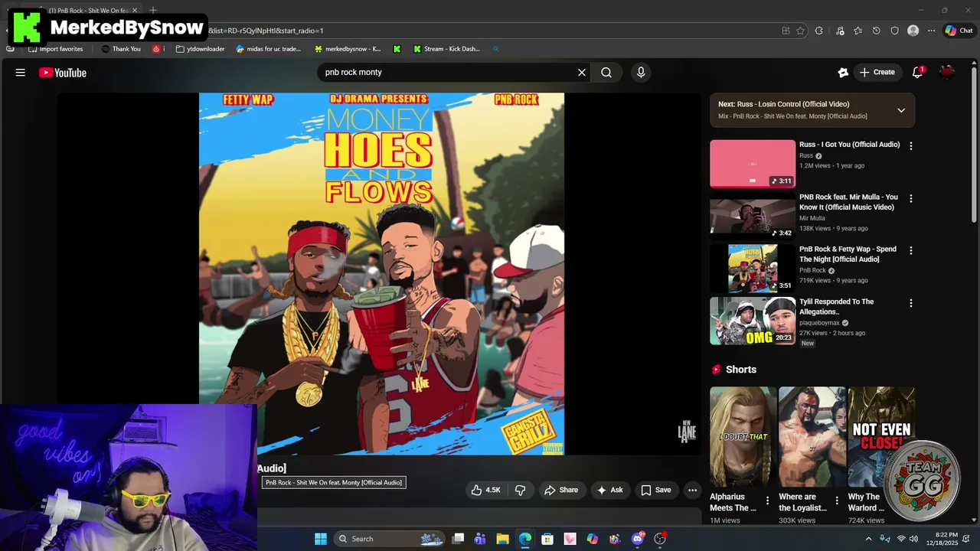The width and height of the screenshot is (980, 551).
Task: Click the Ask button
Action: (x=610, y=491)
